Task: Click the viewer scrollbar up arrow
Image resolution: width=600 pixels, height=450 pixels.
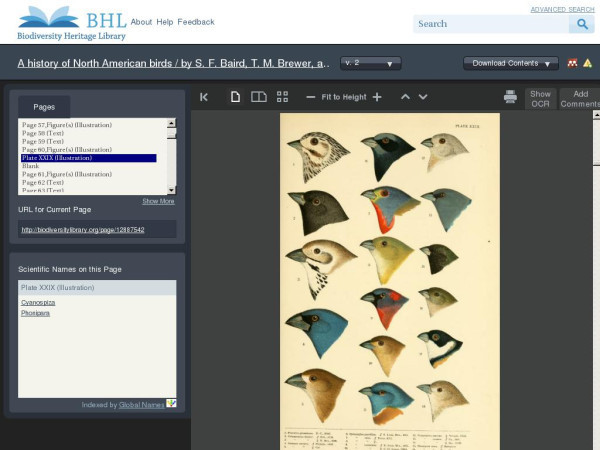Action: pyautogui.click(x=596, y=114)
